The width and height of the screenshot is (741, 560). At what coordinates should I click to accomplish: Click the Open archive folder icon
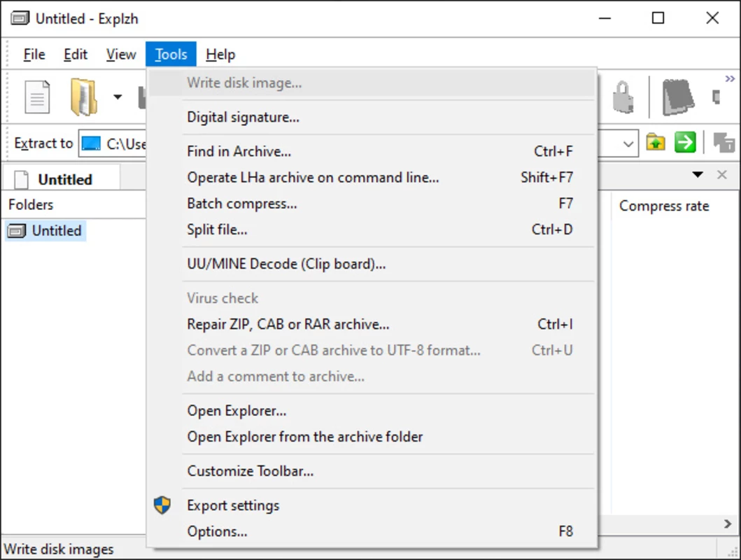[84, 97]
